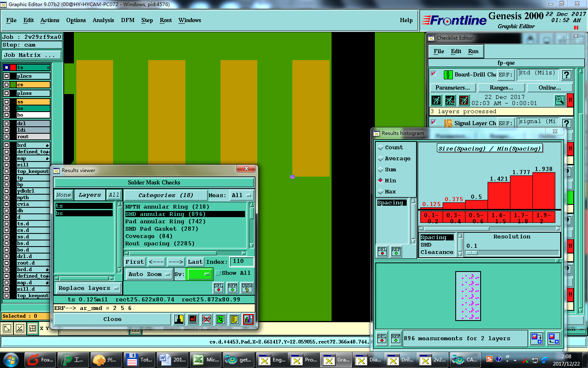588x368 pixels.
Task: Open the Run menu in Checklist Editor
Action: 473,52
